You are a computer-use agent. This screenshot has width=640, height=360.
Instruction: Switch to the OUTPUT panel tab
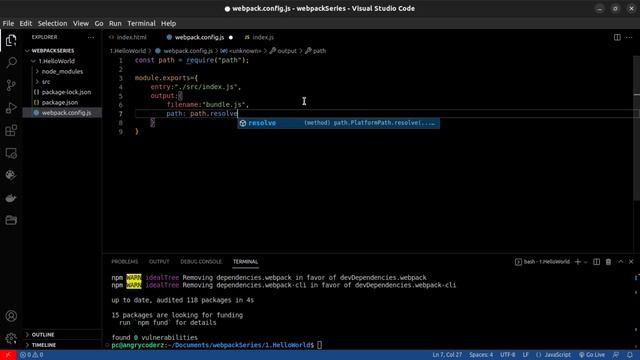click(x=159, y=262)
